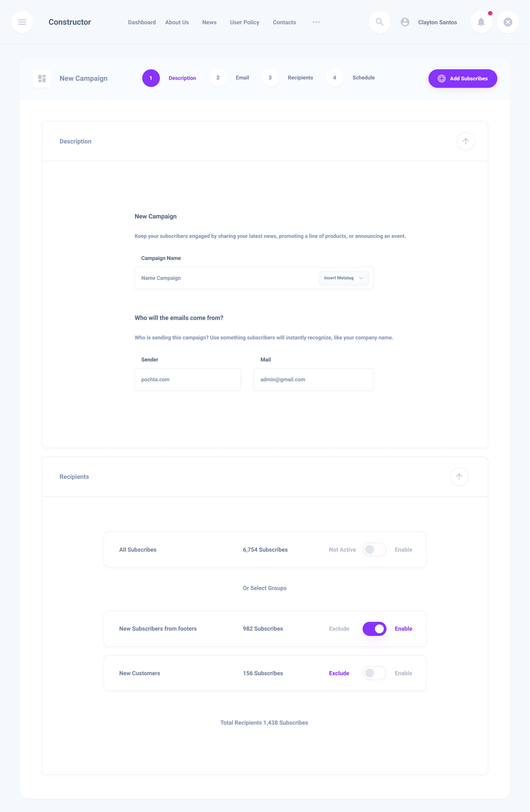Go to the Dashboard nav item
530x812 pixels.
[142, 22]
